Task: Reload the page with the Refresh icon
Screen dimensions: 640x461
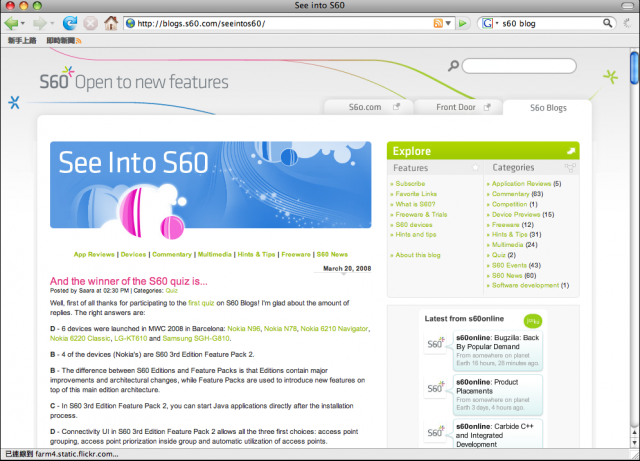Action: coord(70,23)
